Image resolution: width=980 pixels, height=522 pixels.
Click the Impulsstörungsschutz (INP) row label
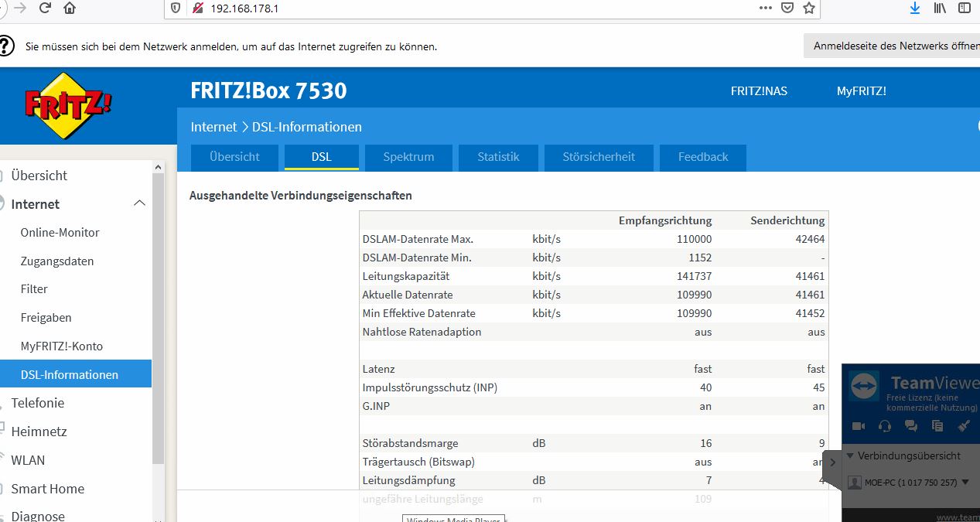pyautogui.click(x=429, y=387)
